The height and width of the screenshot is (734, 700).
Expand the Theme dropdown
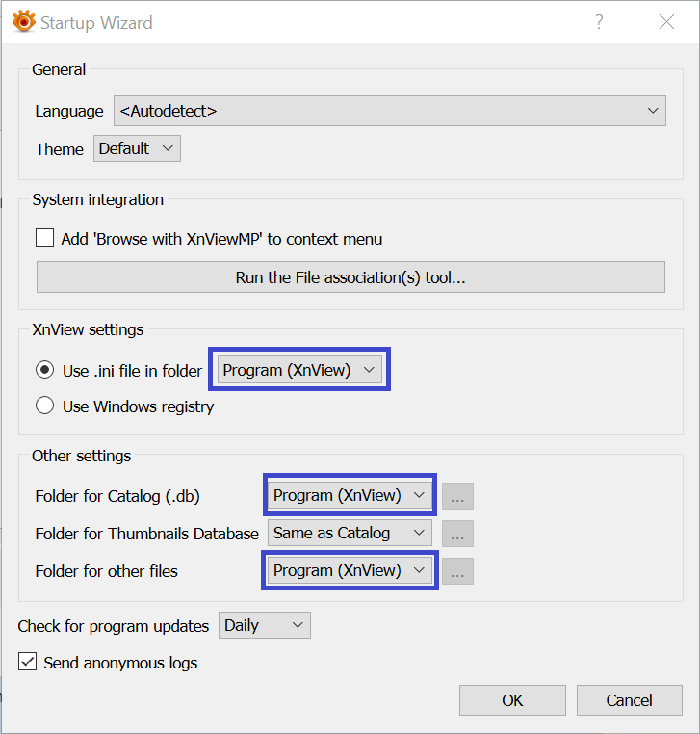coord(137,148)
